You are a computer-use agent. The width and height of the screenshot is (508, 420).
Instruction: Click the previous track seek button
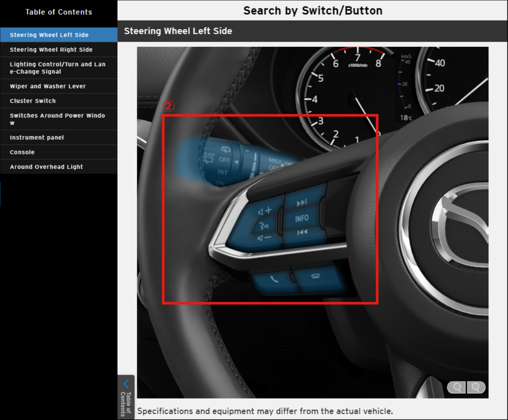click(302, 232)
